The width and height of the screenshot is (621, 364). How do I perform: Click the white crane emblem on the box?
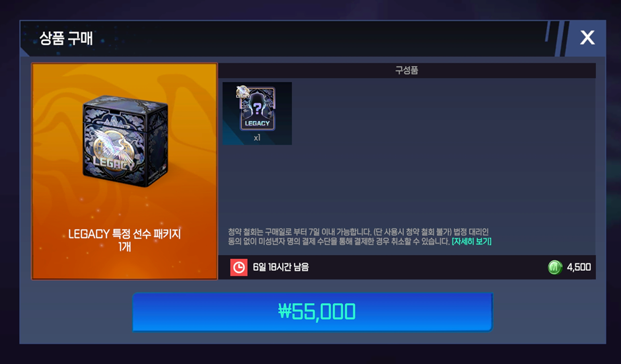click(110, 145)
